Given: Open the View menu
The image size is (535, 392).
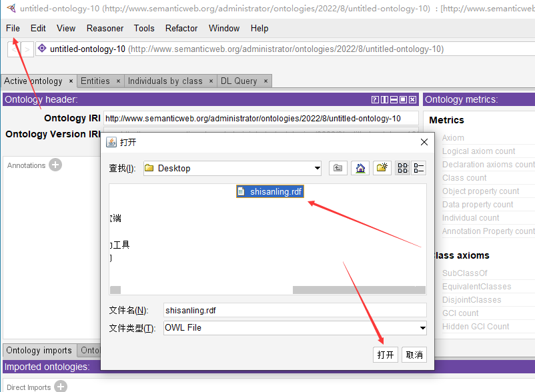Looking at the screenshot, I should pyautogui.click(x=66, y=28).
